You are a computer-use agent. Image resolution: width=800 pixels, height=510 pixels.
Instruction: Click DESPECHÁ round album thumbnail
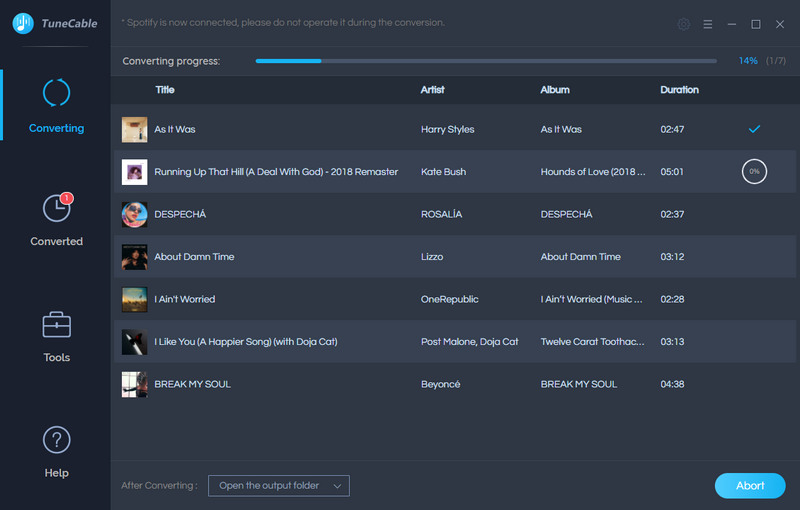(135, 214)
